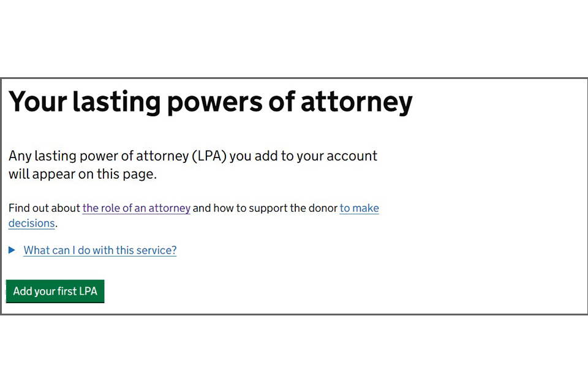
Task: Click the "will appear on this page." line
Action: (x=83, y=175)
